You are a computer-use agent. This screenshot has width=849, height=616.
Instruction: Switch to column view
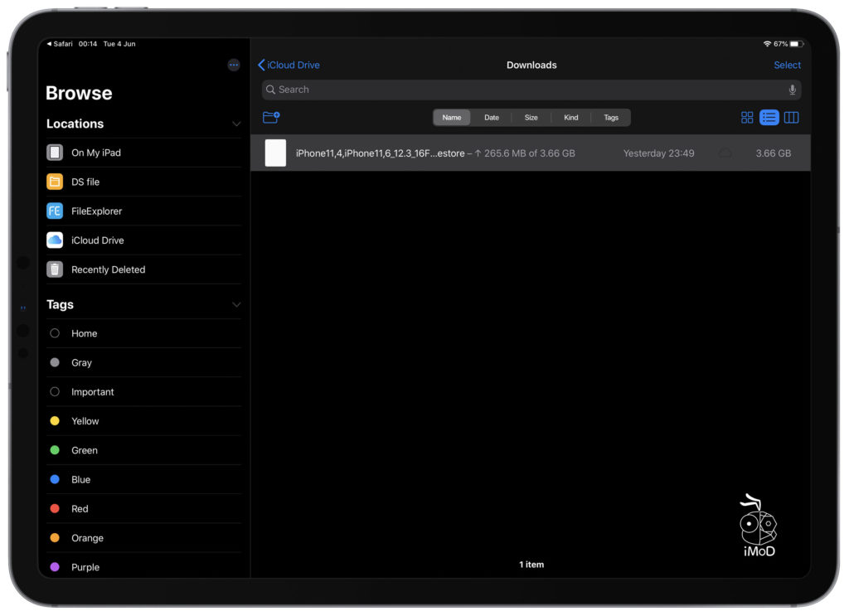click(791, 117)
